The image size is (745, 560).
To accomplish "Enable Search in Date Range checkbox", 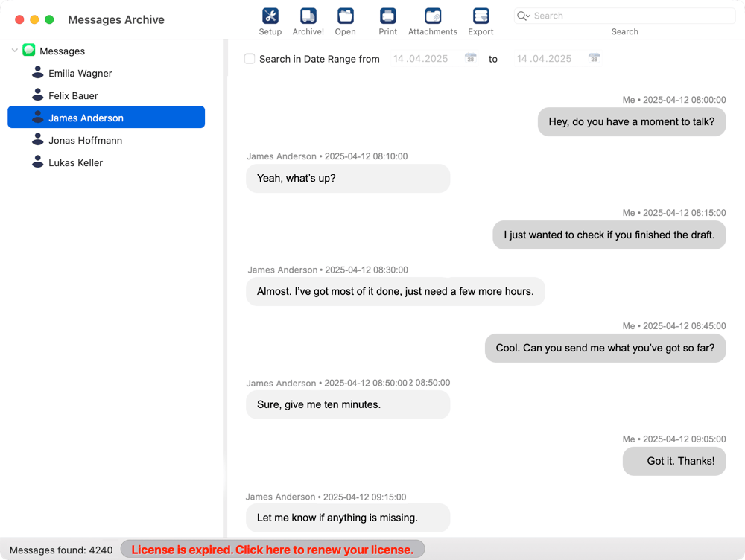I will [x=250, y=59].
